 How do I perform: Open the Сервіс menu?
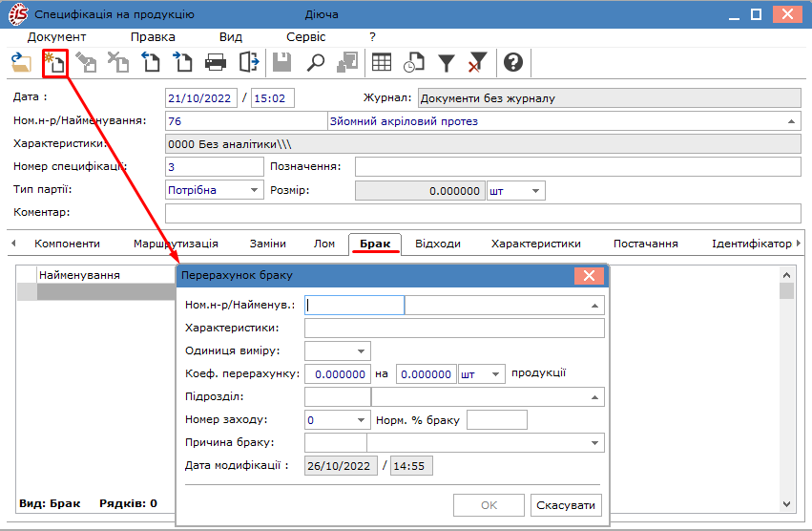[x=305, y=37]
